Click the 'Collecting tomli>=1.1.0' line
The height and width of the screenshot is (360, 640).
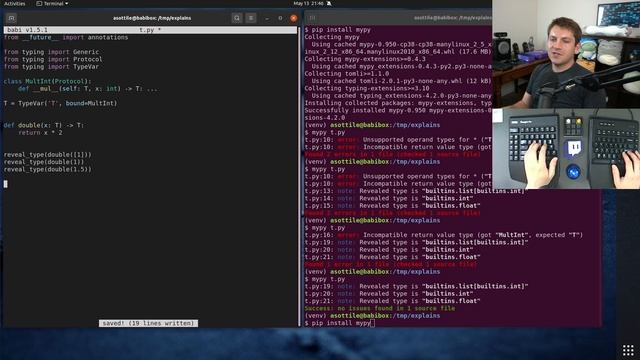coord(347,74)
